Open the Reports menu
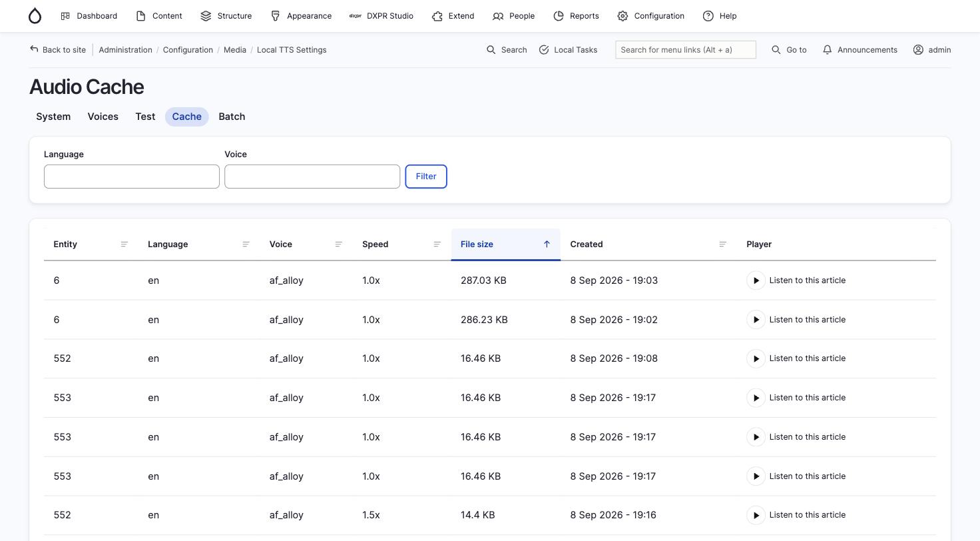Screen dimensions: 980x541 (x=576, y=16)
